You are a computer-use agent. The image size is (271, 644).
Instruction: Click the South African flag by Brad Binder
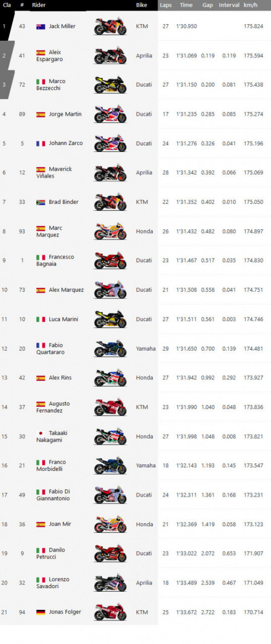point(41,202)
